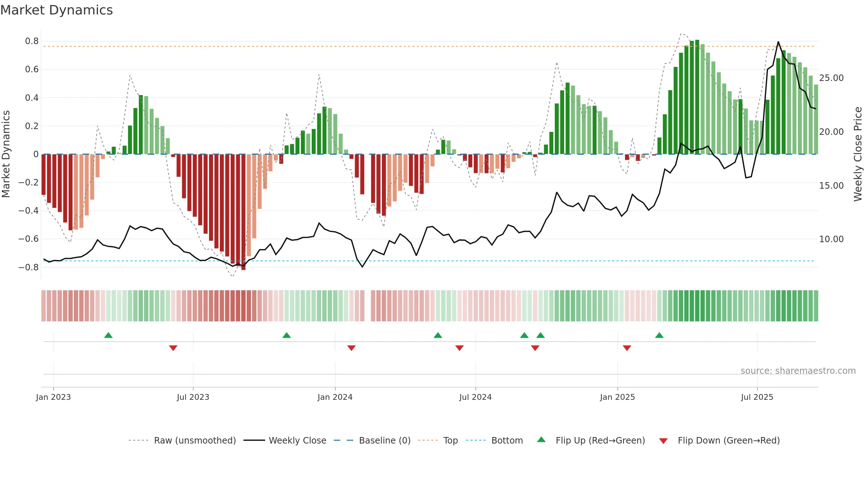The height and width of the screenshot is (488, 868).
Task: Click the 10.00 price axis label
Action: 831,239
